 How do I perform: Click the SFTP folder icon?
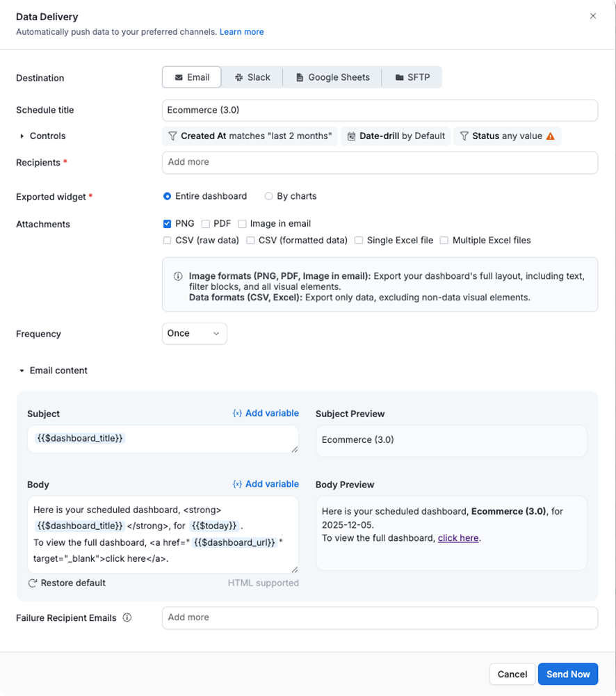(398, 77)
